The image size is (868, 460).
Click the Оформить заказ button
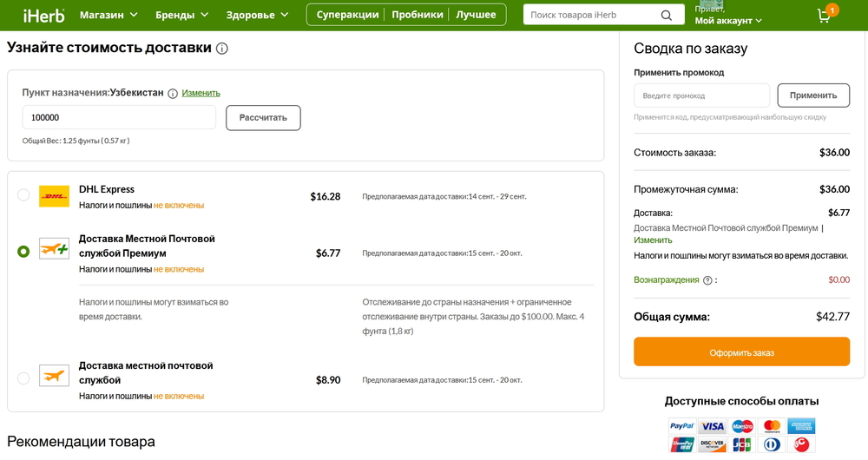pos(741,352)
